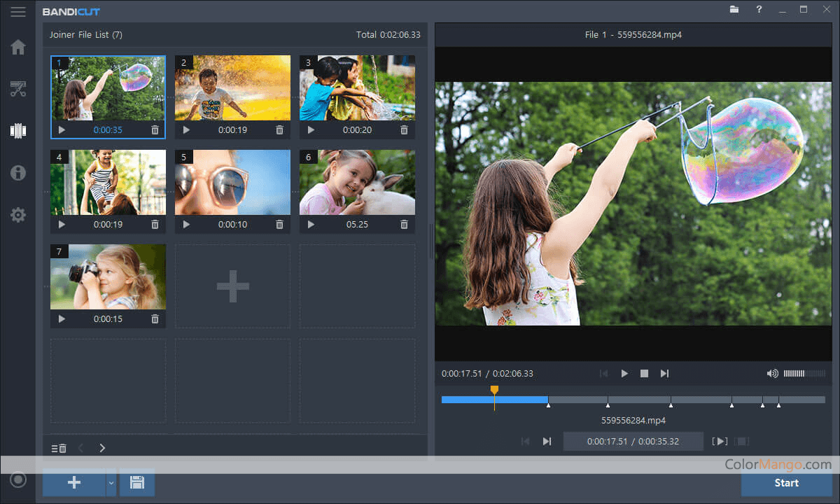Select the clip 5 sunglasses thumbnail
840x504 pixels.
tap(232, 182)
